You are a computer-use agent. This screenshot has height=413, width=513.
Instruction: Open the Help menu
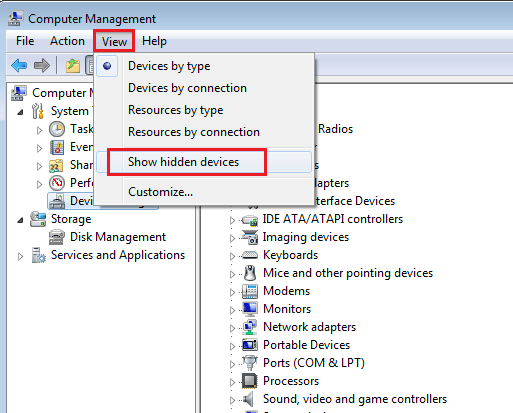coord(154,41)
